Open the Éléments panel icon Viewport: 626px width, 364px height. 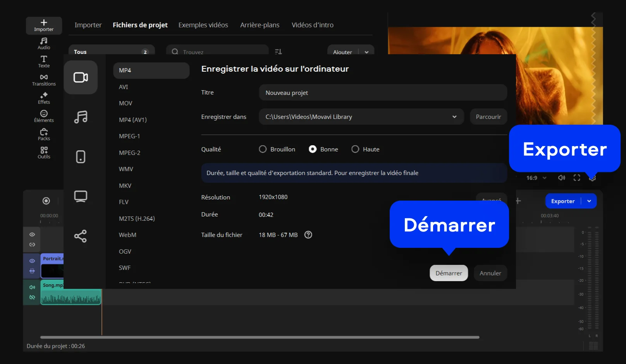44,116
